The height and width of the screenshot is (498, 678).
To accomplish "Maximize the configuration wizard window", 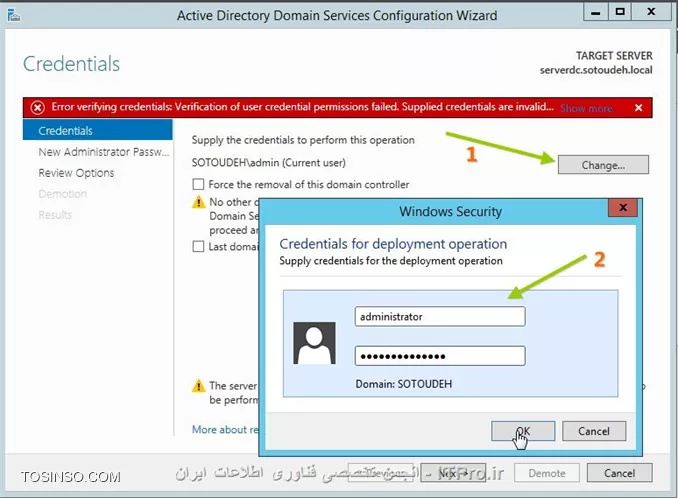I will pyautogui.click(x=620, y=12).
